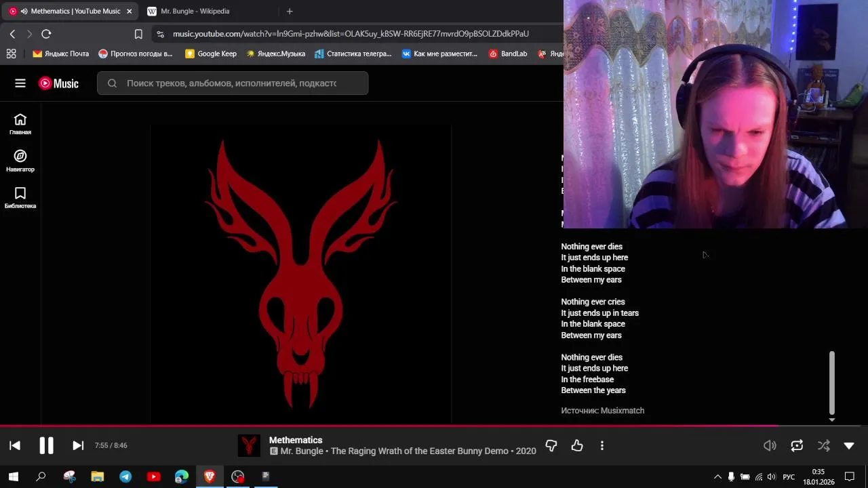The height and width of the screenshot is (488, 868).
Task: Click the song progress bar
Action: 434,426
